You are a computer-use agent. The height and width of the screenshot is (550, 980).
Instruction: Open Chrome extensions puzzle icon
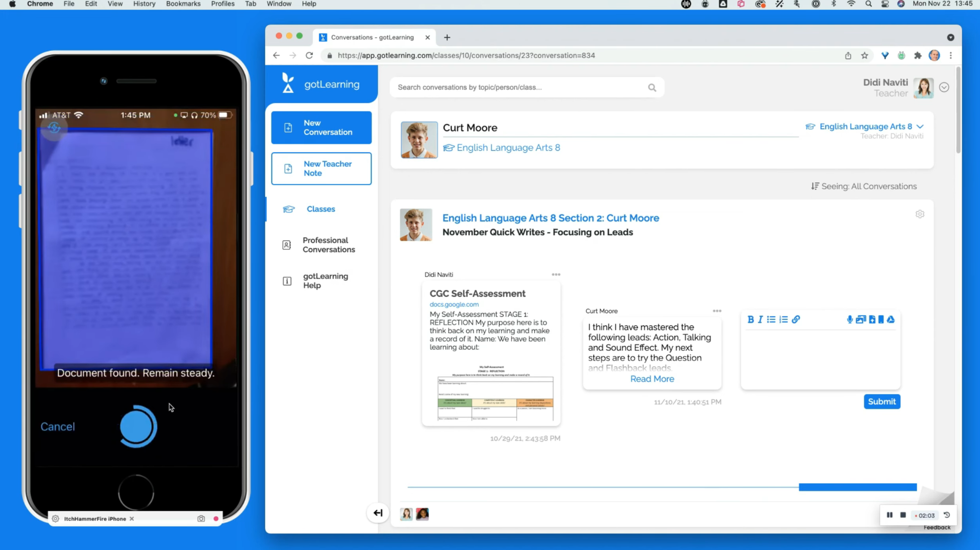[918, 55]
